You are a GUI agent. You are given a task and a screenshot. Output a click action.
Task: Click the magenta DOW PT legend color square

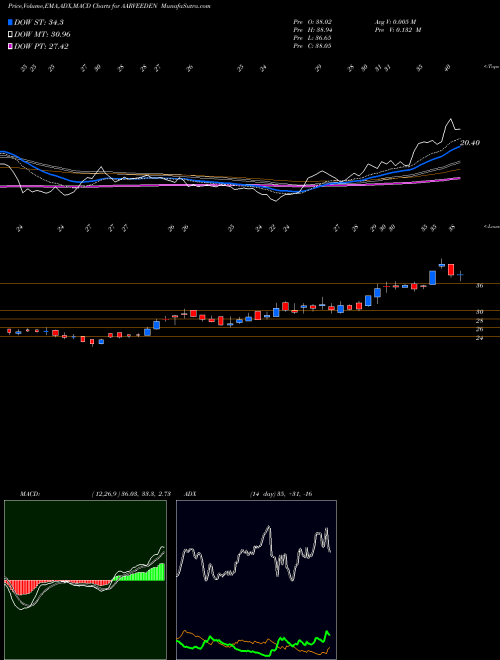11,47
